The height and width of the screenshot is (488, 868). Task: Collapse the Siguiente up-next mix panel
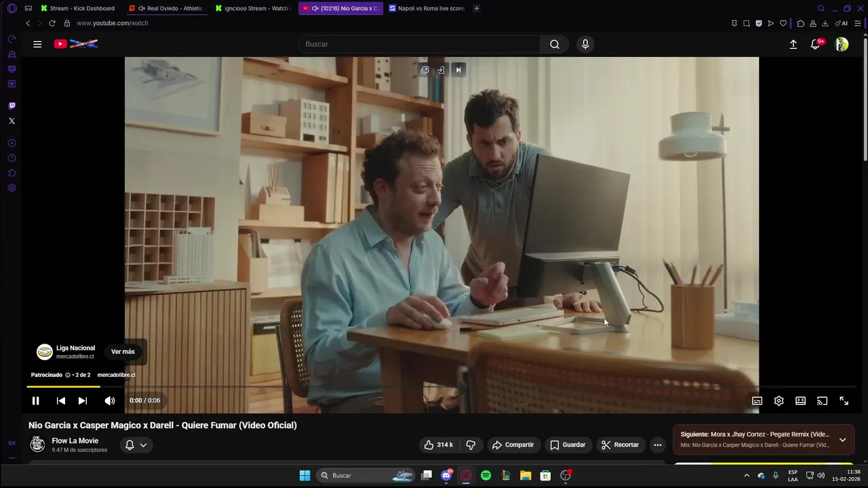tap(842, 440)
